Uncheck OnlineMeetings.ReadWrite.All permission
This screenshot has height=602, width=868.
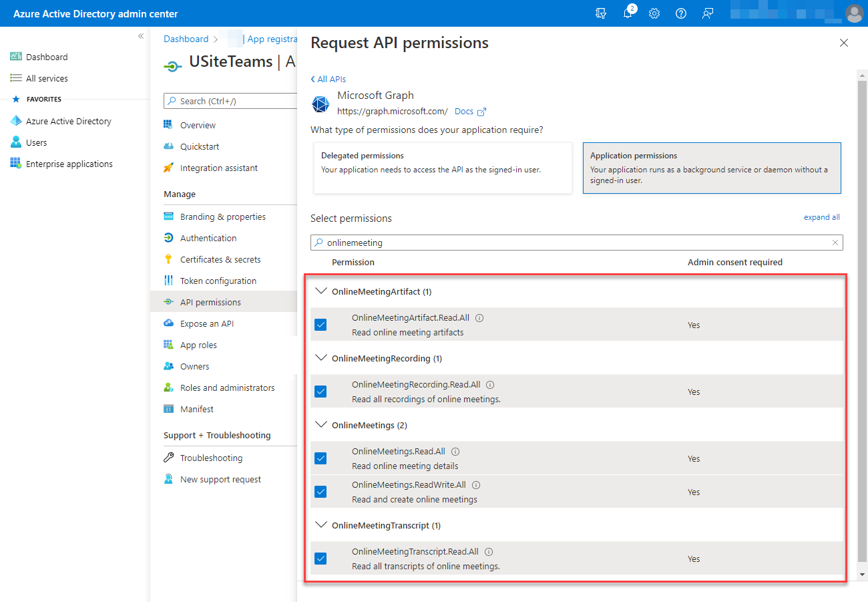pos(320,492)
